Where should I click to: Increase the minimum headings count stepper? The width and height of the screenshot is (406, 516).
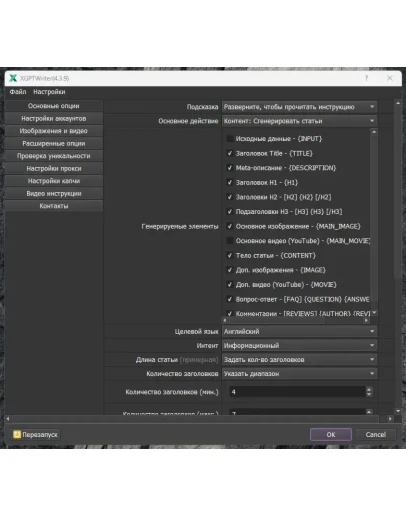(x=369, y=389)
